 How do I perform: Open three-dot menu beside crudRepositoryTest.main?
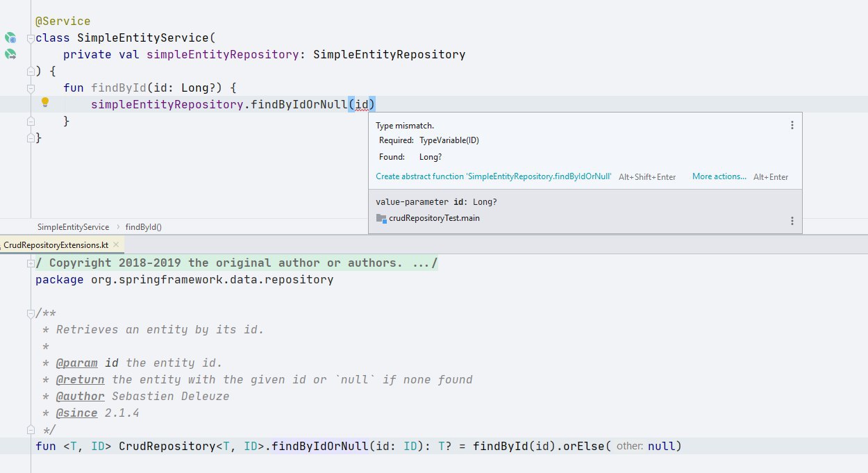coord(792,221)
